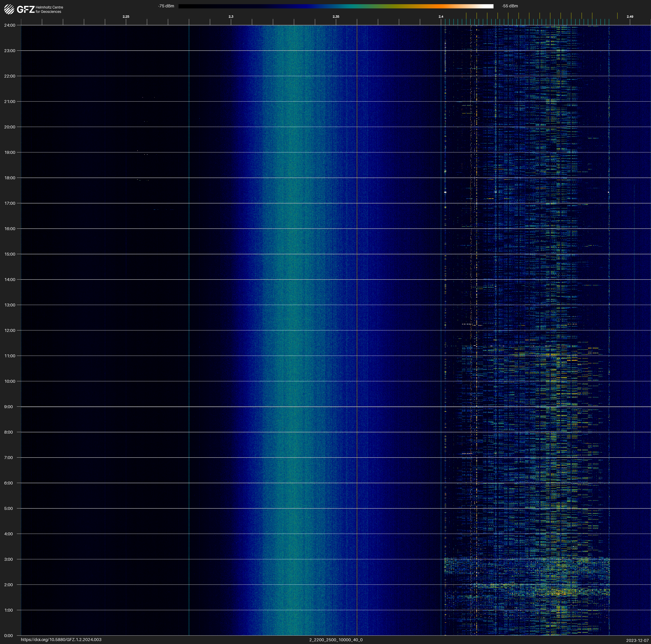Click the 2.4 frequency axis label
The height and width of the screenshot is (644, 651).
point(441,17)
